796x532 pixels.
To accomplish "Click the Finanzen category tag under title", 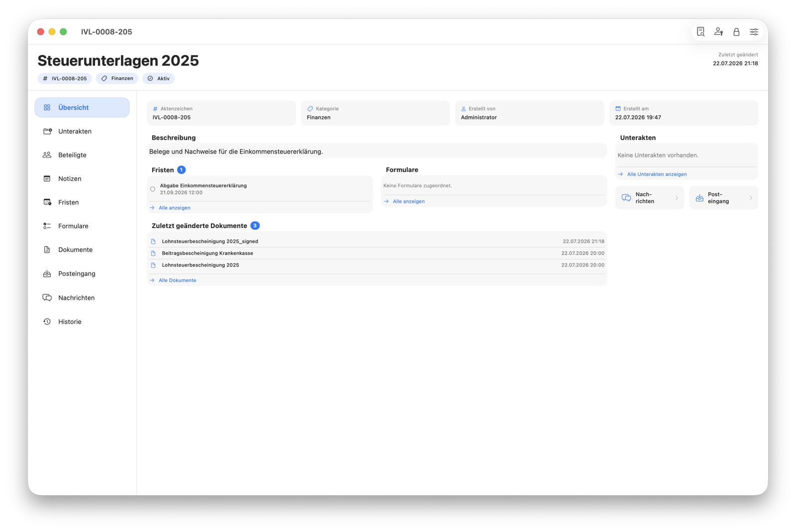I will [x=117, y=79].
